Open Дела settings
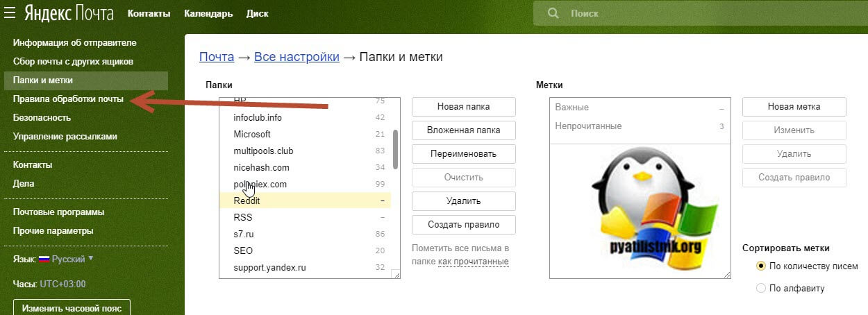This screenshot has height=315, width=868. tap(24, 184)
